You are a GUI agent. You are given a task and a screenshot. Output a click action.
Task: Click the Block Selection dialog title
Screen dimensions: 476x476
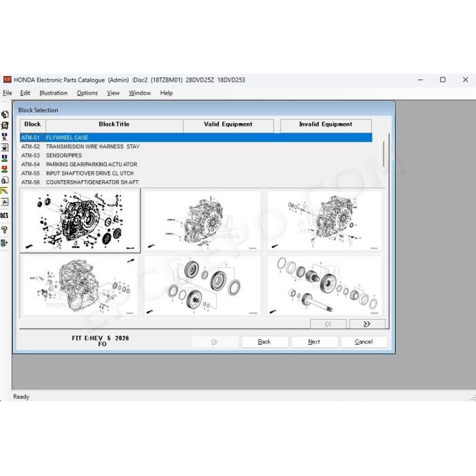click(x=38, y=110)
